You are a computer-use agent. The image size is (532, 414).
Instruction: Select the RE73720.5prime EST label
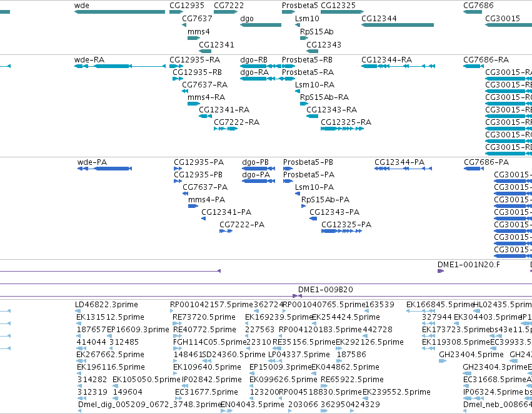coord(204,317)
